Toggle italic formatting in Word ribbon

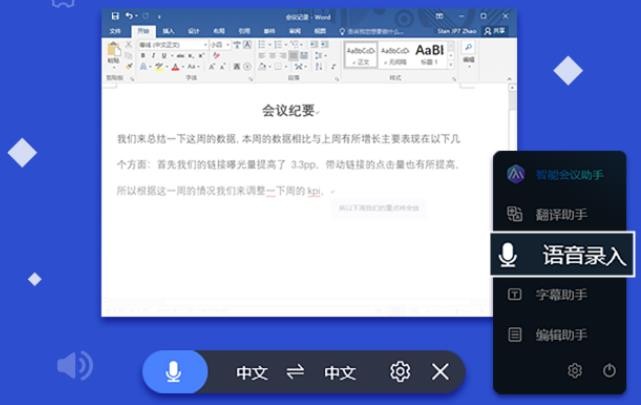tap(155, 56)
